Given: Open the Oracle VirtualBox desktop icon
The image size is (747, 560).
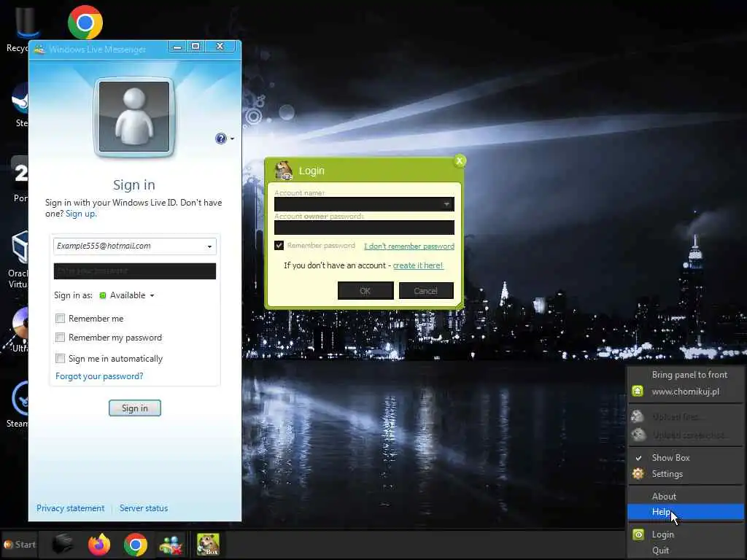Looking at the screenshot, I should point(20,246).
